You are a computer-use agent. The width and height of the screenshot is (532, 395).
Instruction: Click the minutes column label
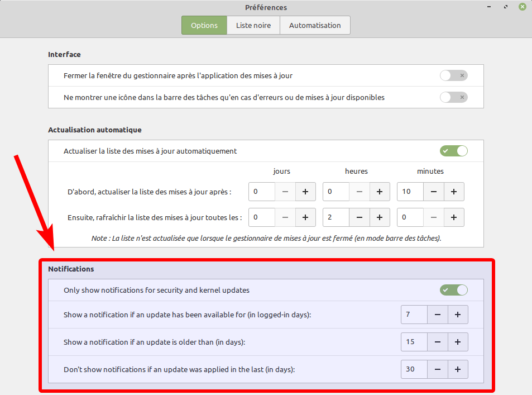(430, 171)
